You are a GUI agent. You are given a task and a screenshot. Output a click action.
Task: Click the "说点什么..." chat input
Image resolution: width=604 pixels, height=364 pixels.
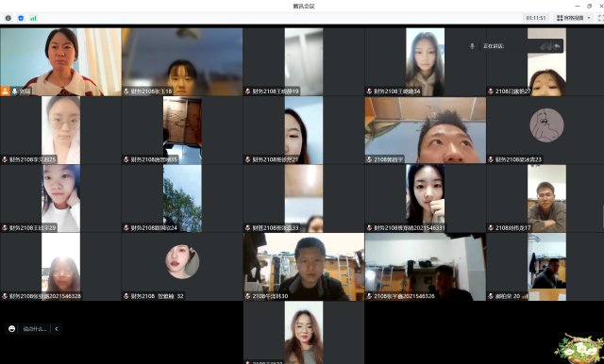[x=35, y=328]
